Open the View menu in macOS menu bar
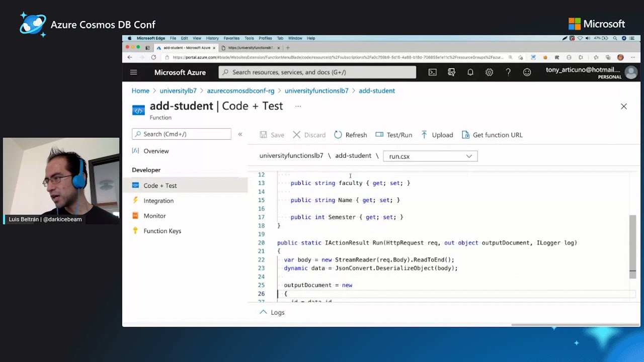The width and height of the screenshot is (644, 362). click(x=197, y=38)
